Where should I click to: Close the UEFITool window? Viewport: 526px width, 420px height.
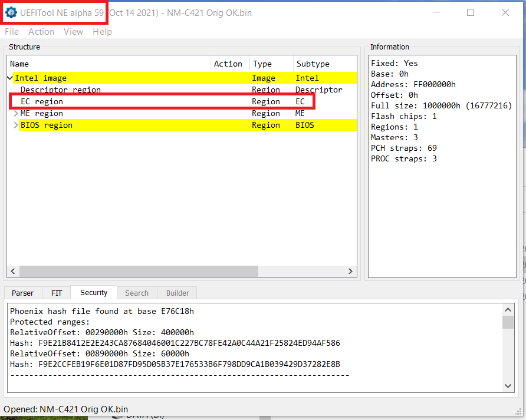505,13
